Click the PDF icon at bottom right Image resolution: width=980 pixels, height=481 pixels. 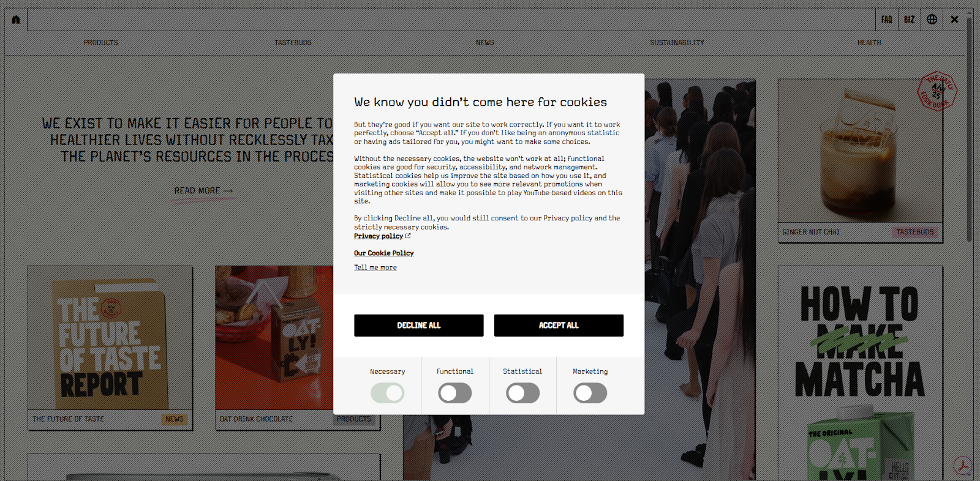coord(963,466)
